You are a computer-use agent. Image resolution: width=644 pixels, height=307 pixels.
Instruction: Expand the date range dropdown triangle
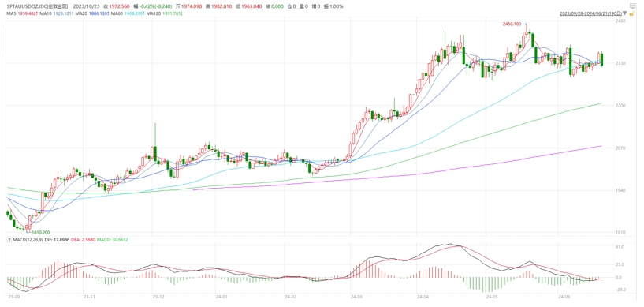click(x=625, y=13)
